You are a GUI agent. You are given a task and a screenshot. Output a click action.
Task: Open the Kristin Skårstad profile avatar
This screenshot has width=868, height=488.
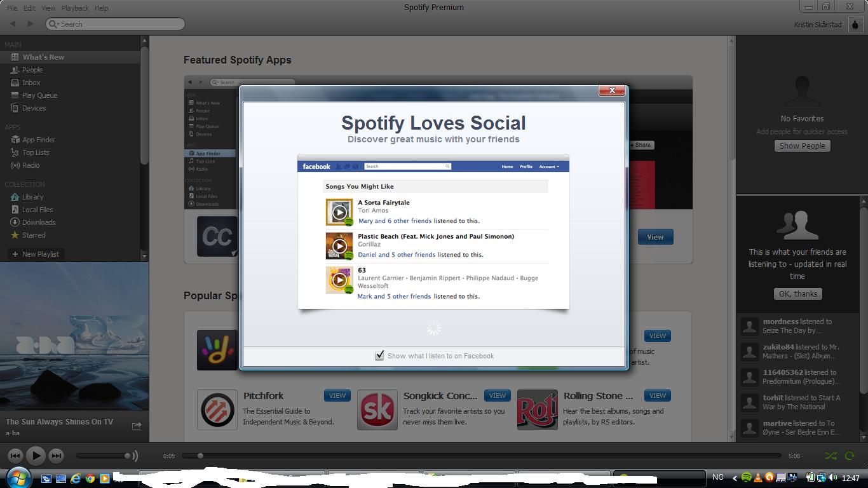pos(855,24)
